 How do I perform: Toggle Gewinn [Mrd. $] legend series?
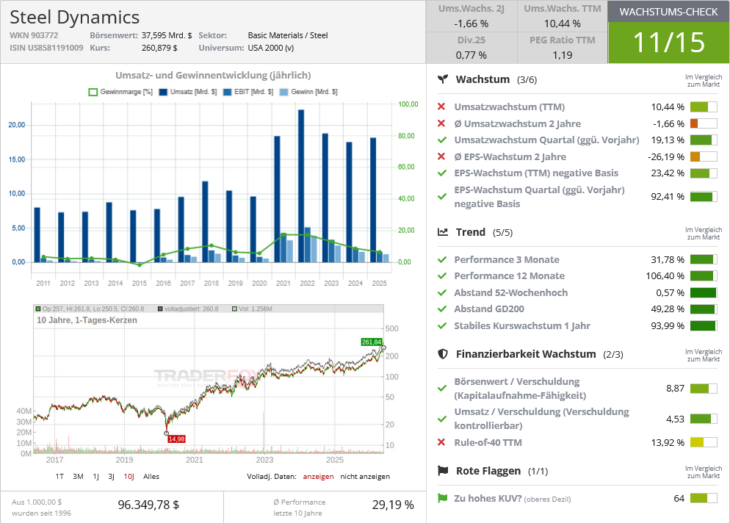309,92
